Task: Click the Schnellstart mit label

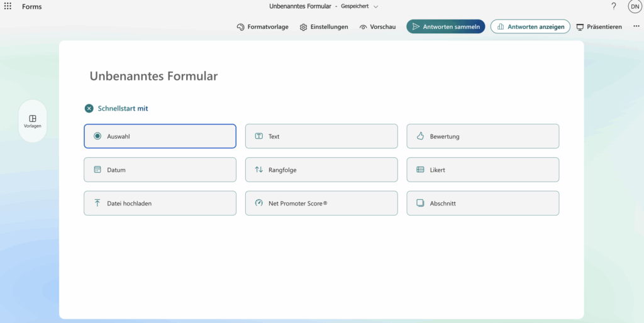Action: point(123,109)
